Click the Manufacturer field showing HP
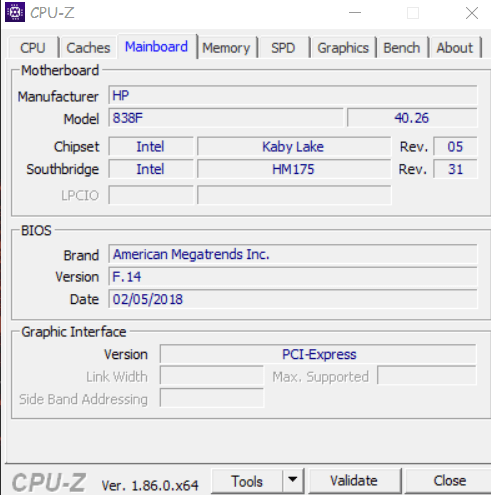The height and width of the screenshot is (495, 491). click(293, 96)
